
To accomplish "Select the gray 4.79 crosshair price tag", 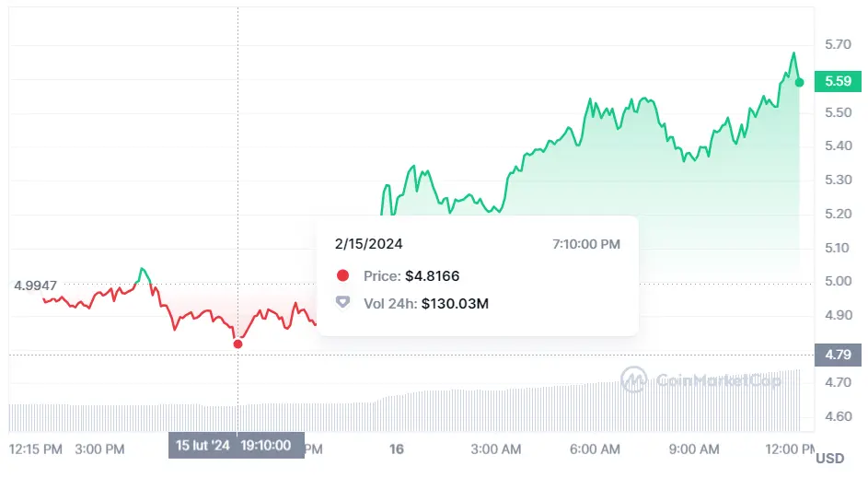I will pyautogui.click(x=838, y=354).
